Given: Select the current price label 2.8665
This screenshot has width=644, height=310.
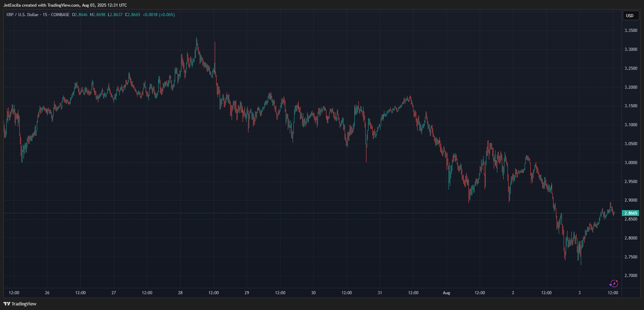Looking at the screenshot, I should [x=631, y=213].
